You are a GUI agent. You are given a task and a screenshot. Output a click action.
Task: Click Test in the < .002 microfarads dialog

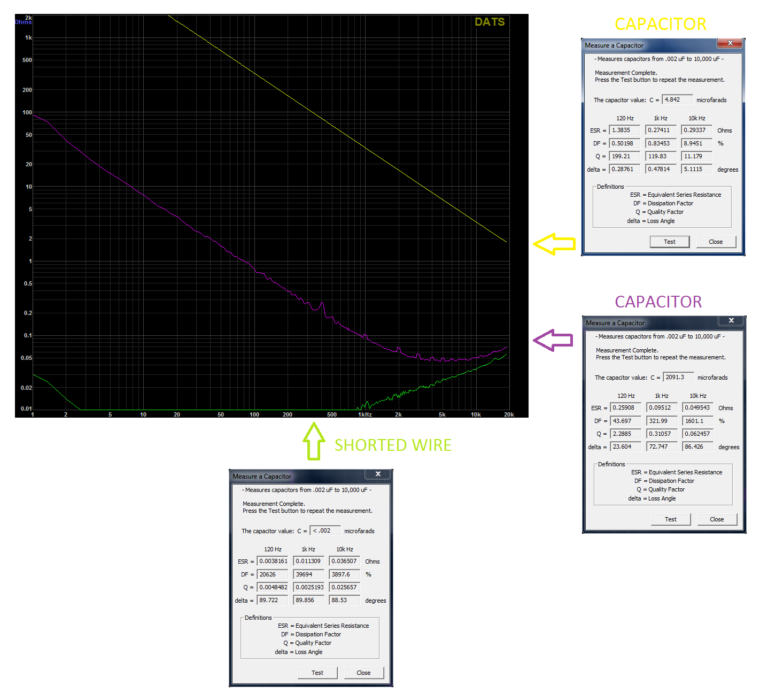tap(317, 673)
